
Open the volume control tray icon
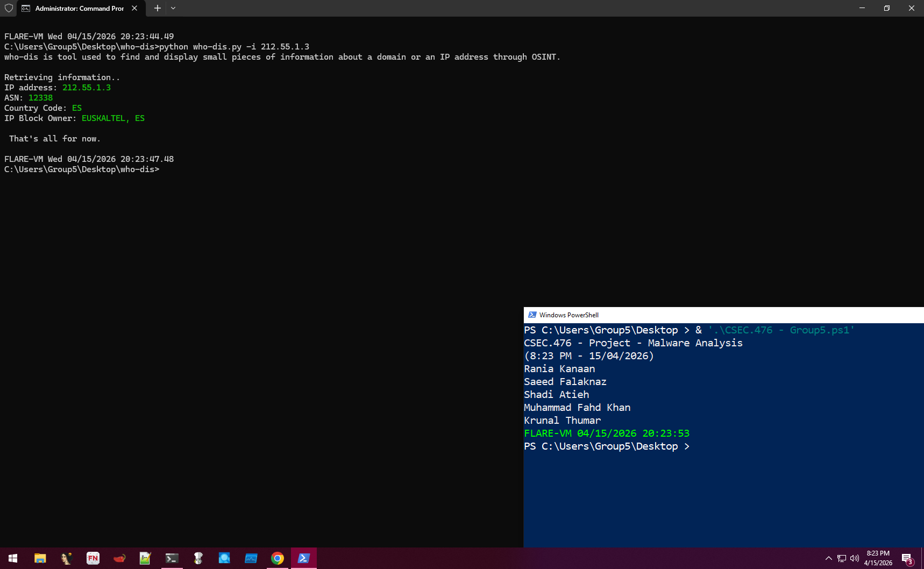click(x=855, y=558)
